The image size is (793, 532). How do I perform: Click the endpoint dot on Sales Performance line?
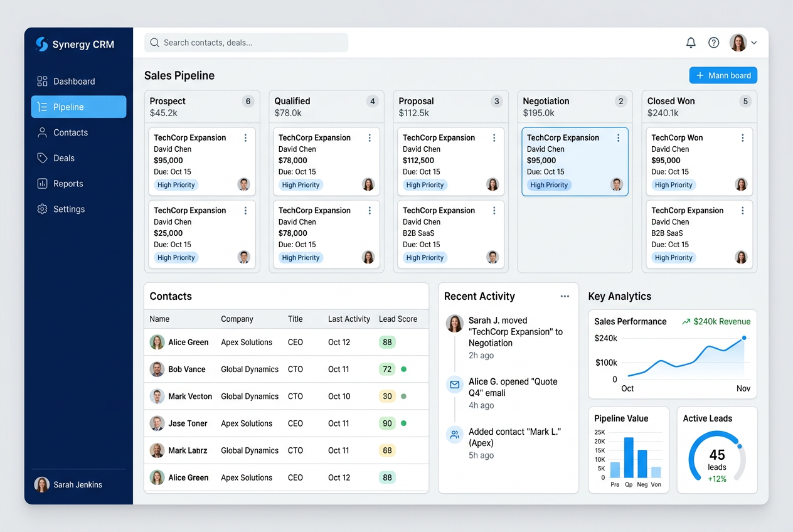coord(744,338)
